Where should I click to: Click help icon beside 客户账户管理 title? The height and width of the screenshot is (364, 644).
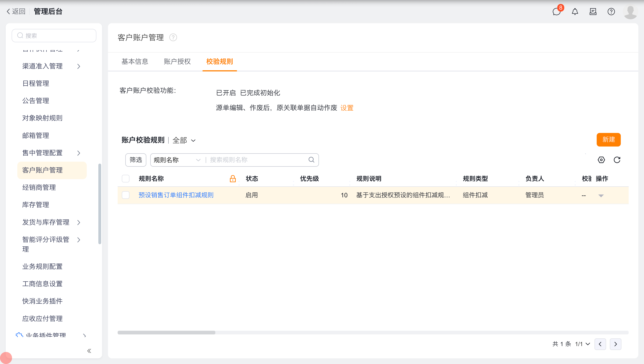tap(173, 37)
